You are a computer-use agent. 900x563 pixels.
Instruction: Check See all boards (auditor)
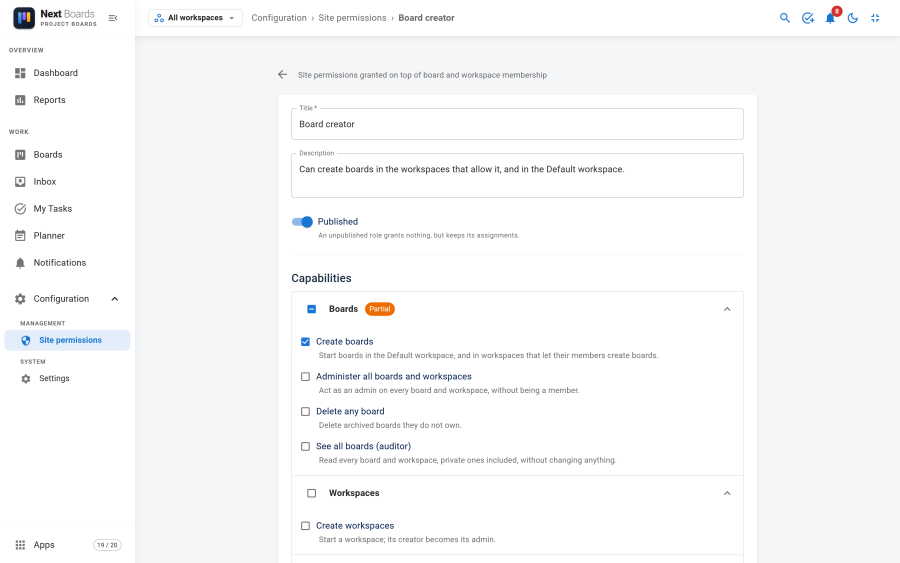(x=305, y=446)
